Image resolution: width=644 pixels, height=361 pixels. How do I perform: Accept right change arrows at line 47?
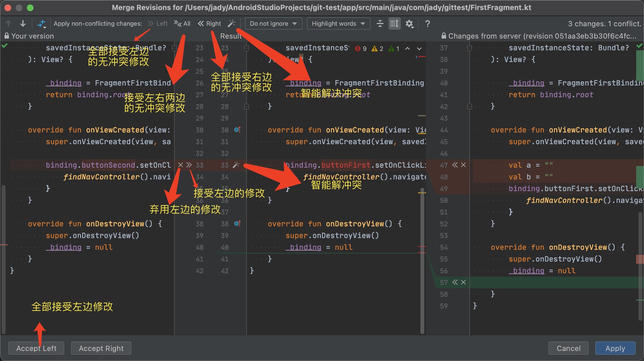coord(455,165)
